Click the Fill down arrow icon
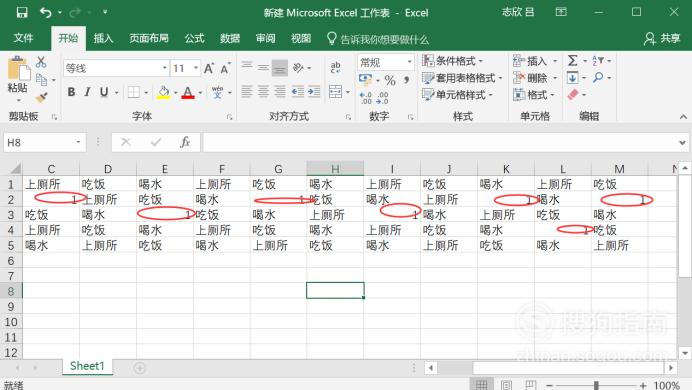The width and height of the screenshot is (692, 390). 572,78
